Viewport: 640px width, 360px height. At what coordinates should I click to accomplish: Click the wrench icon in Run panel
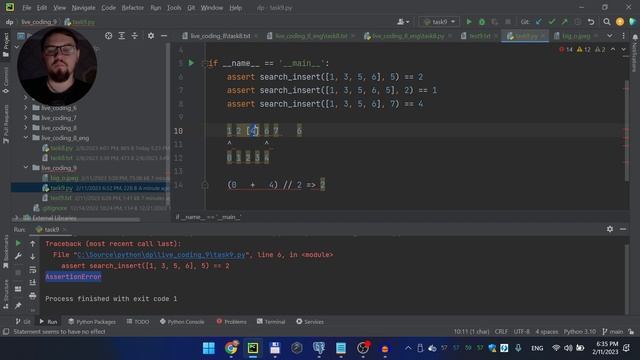18,256
